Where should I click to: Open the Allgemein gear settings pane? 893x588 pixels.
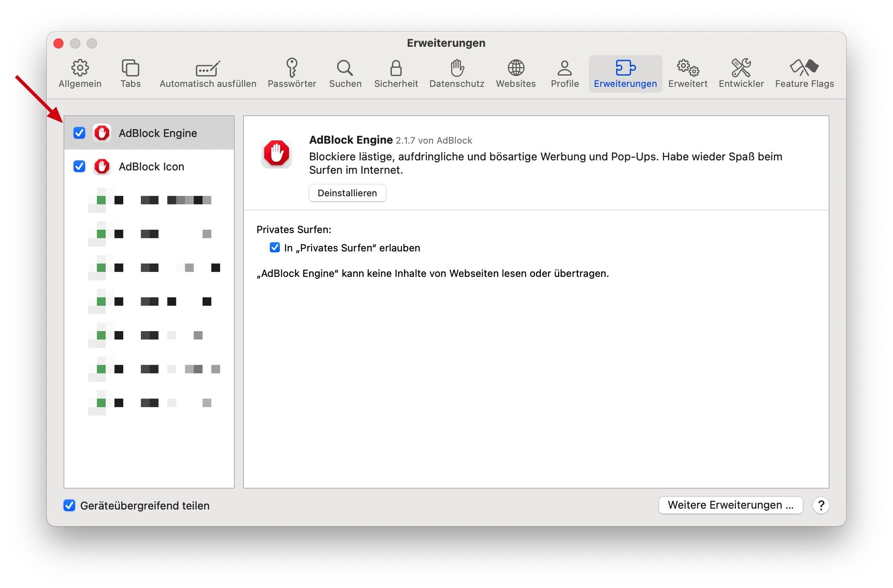[80, 73]
